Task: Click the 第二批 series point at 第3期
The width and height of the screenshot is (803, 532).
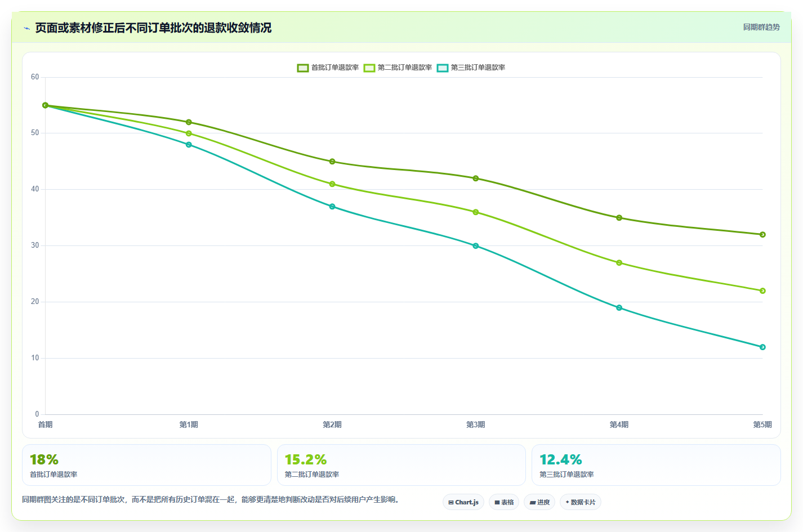Action: [476, 212]
